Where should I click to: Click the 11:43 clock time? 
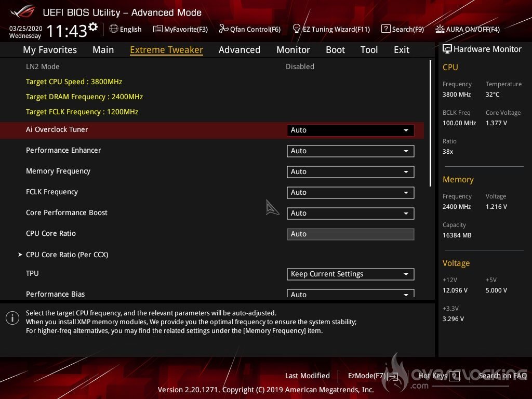pos(67,31)
